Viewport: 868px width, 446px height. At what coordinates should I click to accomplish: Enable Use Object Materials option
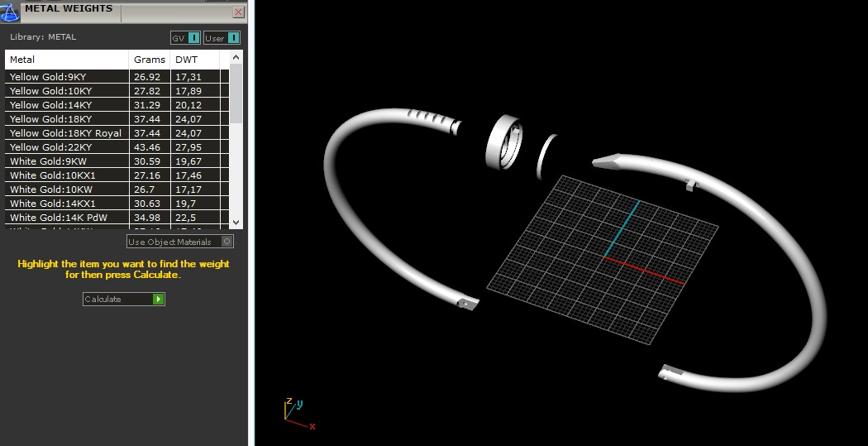click(x=180, y=242)
